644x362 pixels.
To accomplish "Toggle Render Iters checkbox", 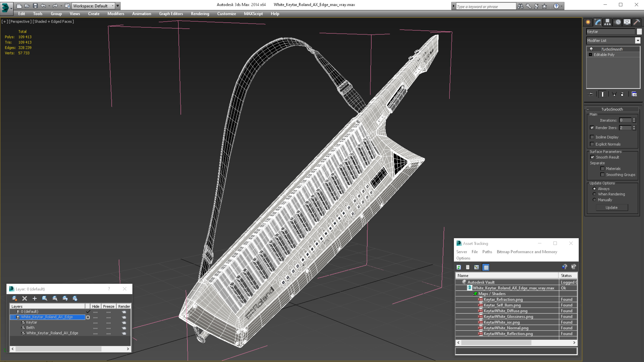I will coord(592,128).
